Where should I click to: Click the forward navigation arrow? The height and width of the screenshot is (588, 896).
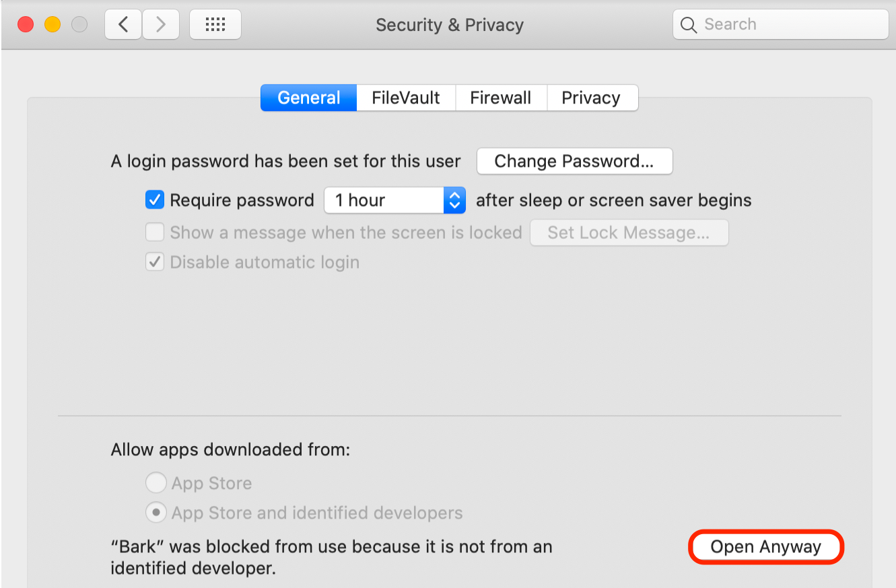(x=160, y=25)
